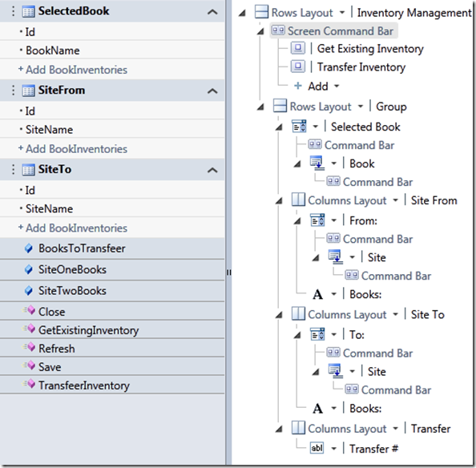Click the TransfeerInventory method icon
The image size is (476, 468).
29,384
